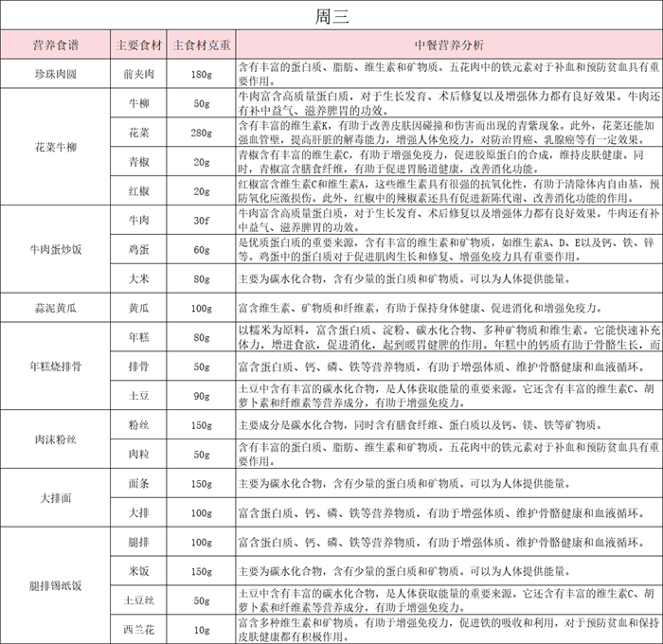Image resolution: width=663 pixels, height=644 pixels.
Task: Click the 年糕烧排骨 dish cell
Action: point(56,366)
